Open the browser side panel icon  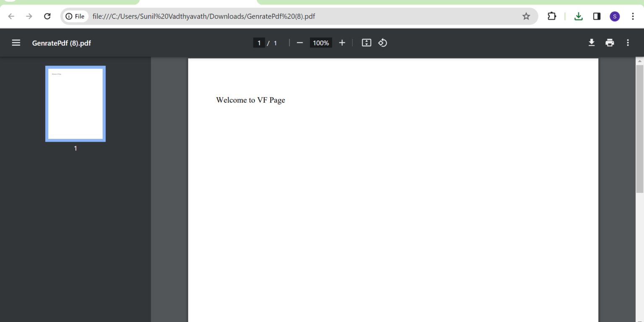coord(597,16)
